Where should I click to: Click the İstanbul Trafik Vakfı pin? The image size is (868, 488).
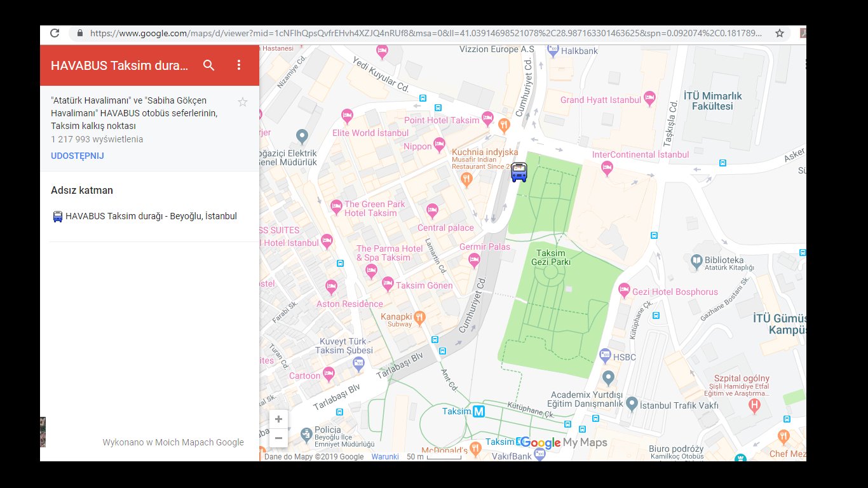(632, 404)
